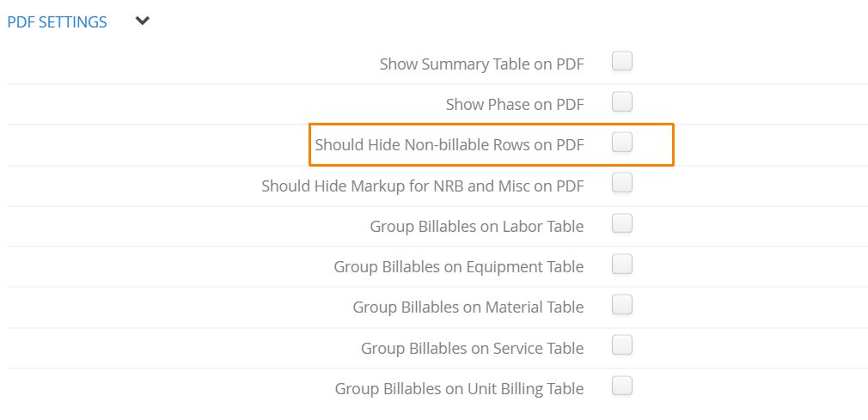Click 'Should Hide Non-billable Rows on PDF' label
868x420 pixels.
pos(449,145)
